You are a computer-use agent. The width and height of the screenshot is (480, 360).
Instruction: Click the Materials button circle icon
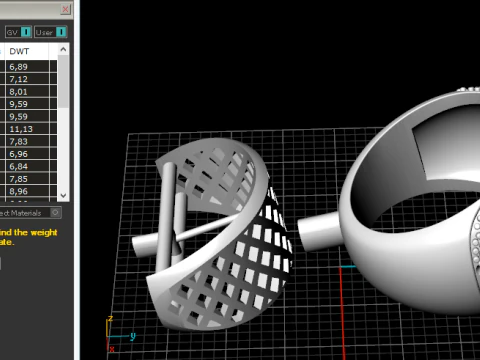click(x=55, y=212)
